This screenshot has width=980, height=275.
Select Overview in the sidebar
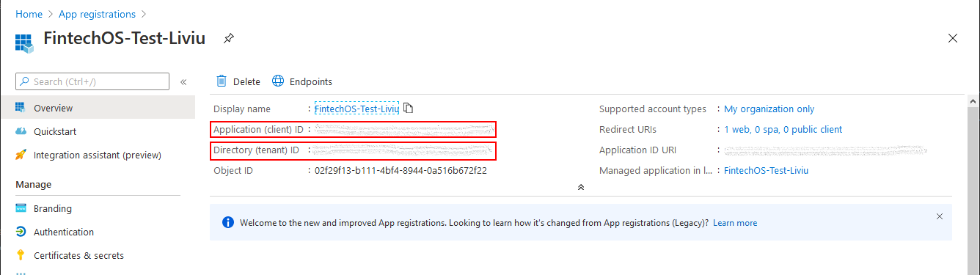click(98, 108)
